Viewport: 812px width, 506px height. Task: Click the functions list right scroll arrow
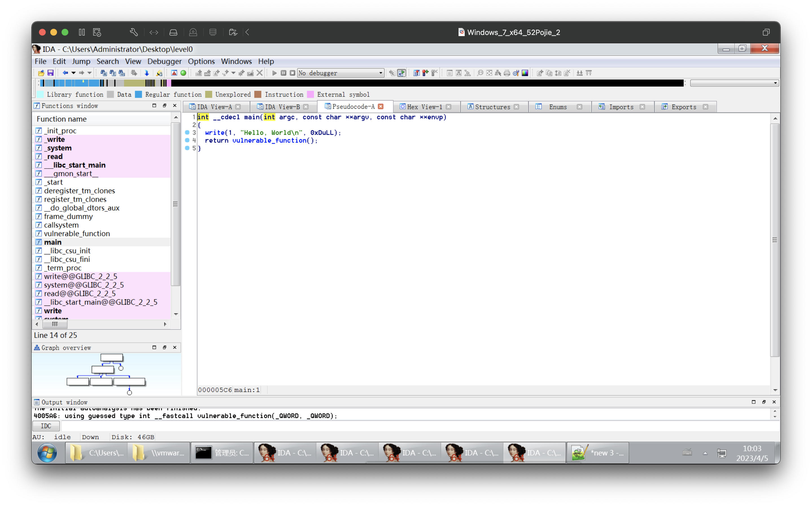pos(165,324)
